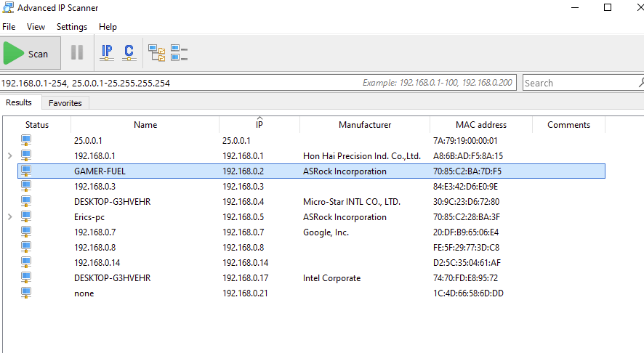Sort by Status column header
The image size is (644, 353).
click(x=37, y=125)
